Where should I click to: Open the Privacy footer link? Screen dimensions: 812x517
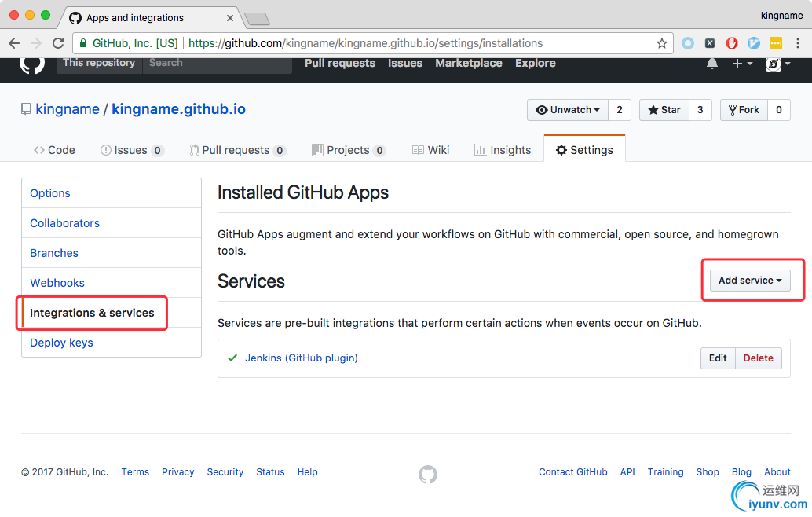pos(177,472)
